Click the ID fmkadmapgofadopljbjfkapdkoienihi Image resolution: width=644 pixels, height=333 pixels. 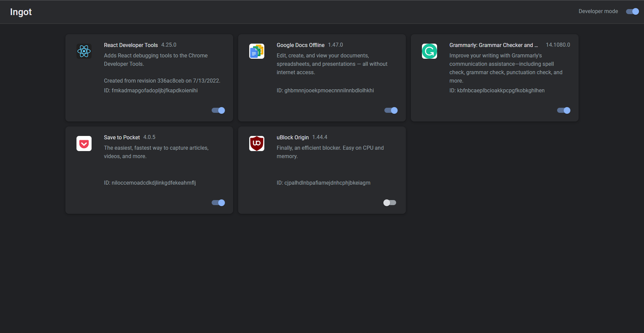tap(151, 91)
